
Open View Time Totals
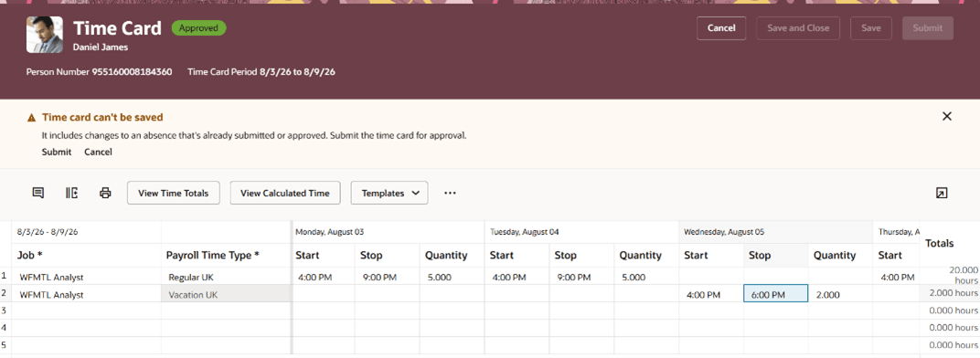coord(174,193)
